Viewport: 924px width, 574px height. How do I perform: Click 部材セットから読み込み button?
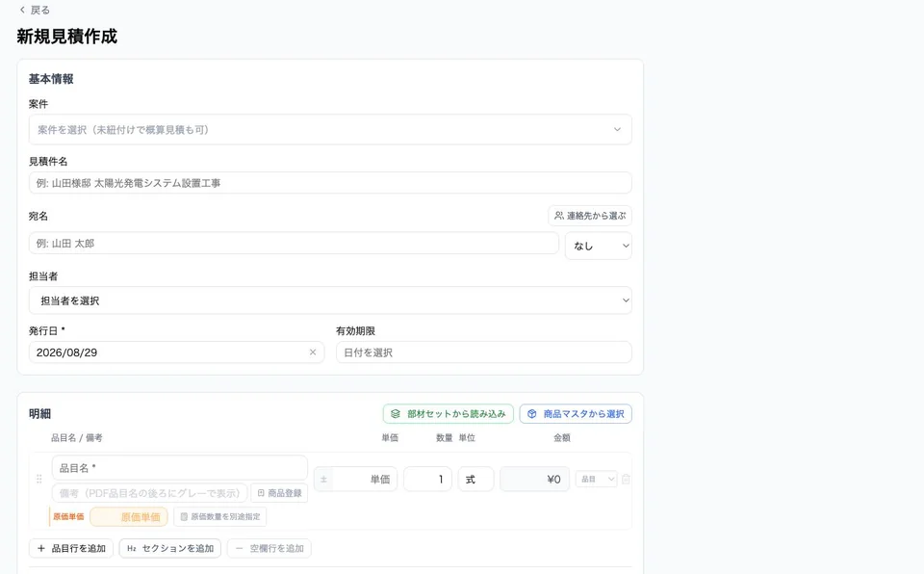(448, 413)
